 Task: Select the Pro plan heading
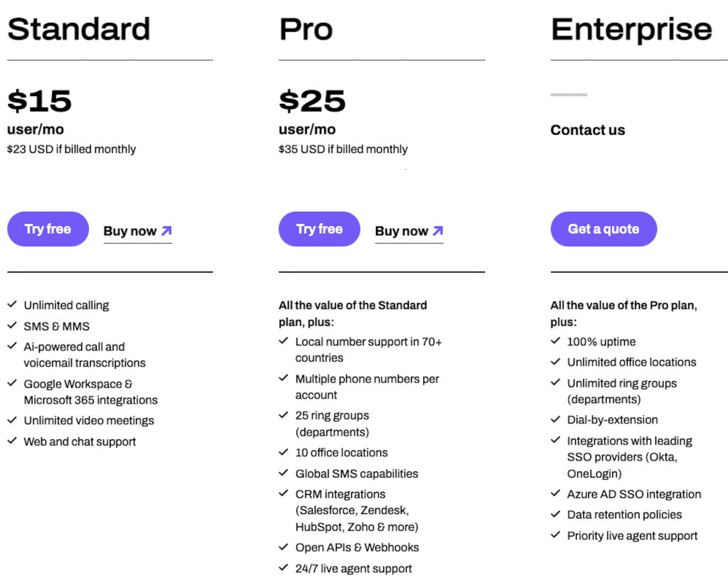tap(306, 29)
